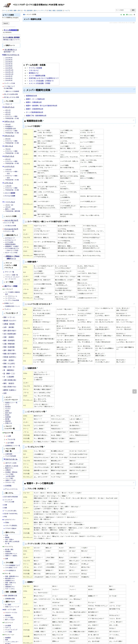Open バックアップ in the top menu
The height and width of the screenshot is (644, 138).
pos(42,11)
